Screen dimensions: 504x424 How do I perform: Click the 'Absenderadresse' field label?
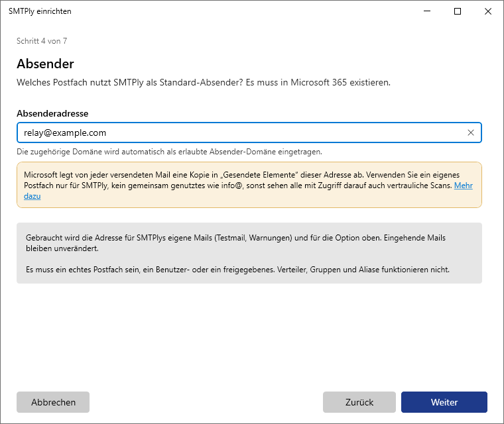(52, 113)
